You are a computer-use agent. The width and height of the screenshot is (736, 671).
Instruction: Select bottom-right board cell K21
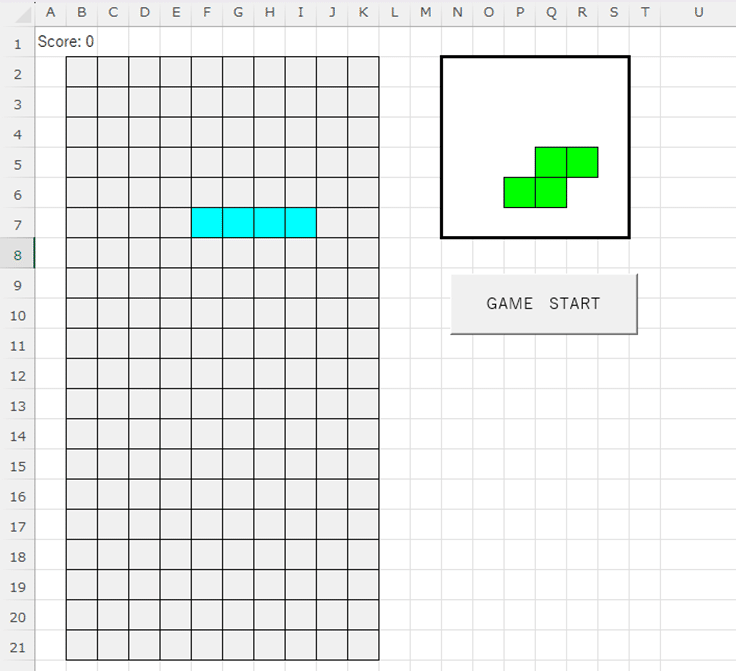pos(363,645)
